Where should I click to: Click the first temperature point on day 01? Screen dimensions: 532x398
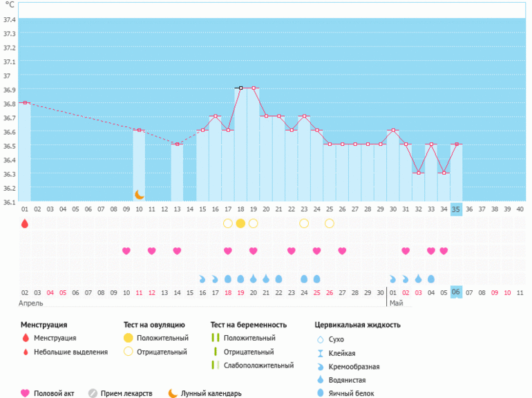click(x=25, y=102)
